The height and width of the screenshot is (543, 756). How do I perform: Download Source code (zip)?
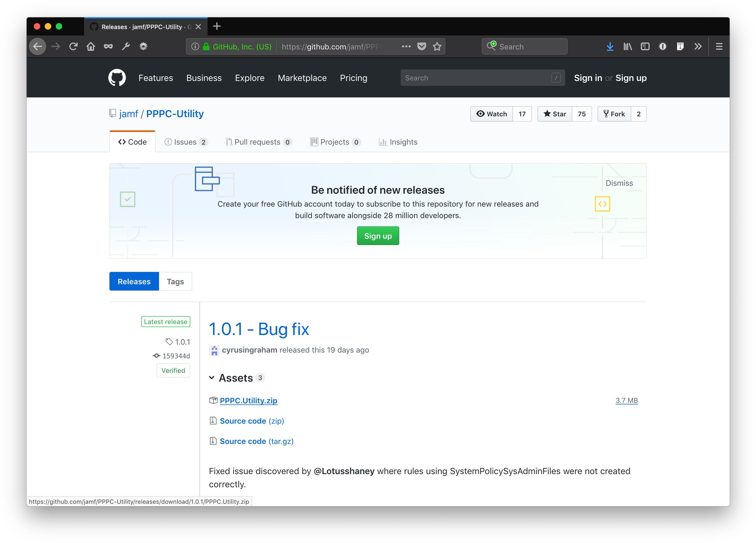click(x=252, y=421)
